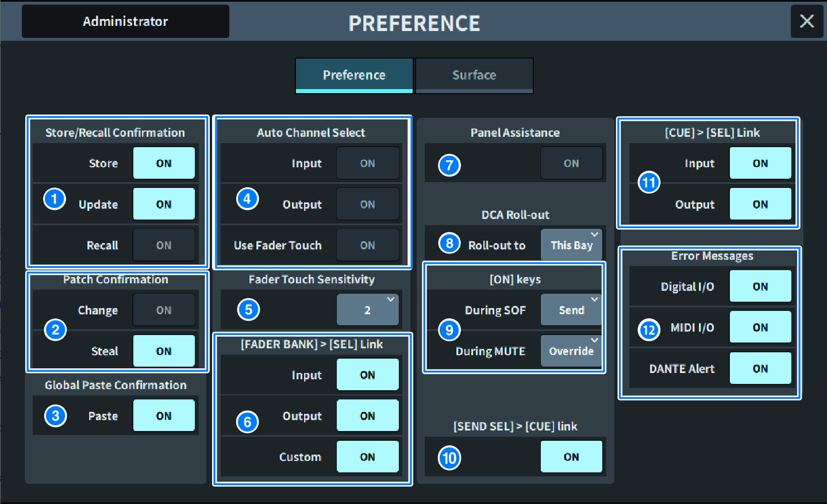The width and height of the screenshot is (827, 504).
Task: Expand During SOF Send dropdown
Action: pos(571,310)
